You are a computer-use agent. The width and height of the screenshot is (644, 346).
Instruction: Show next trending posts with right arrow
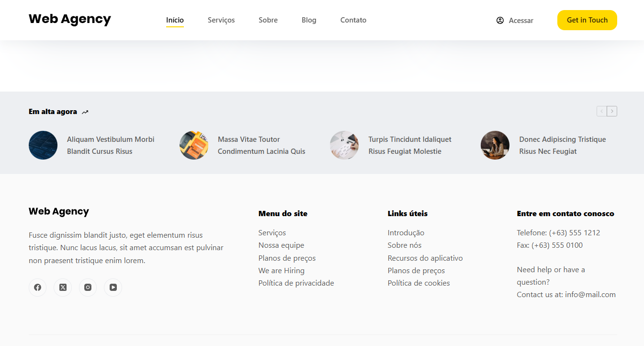tap(612, 111)
